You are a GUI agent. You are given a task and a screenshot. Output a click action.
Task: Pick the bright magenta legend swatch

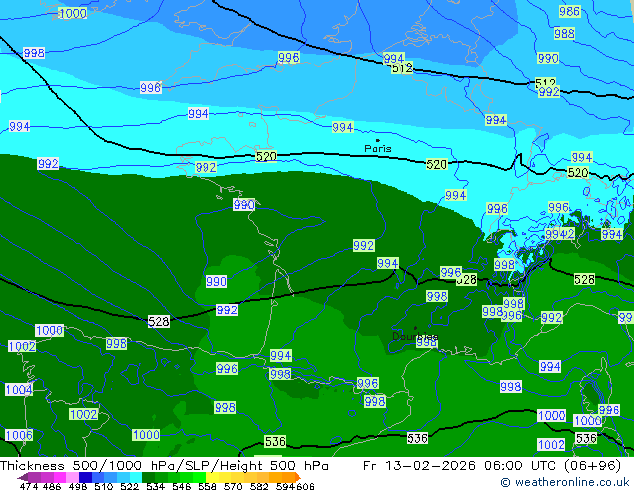tap(60, 477)
